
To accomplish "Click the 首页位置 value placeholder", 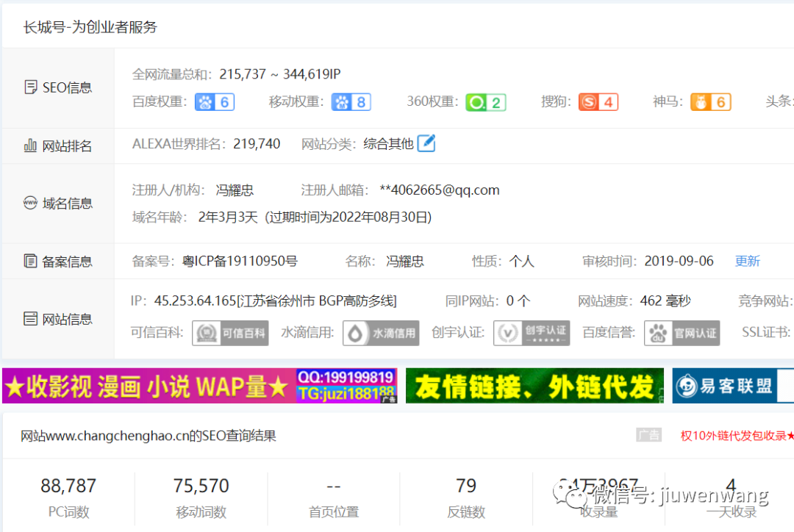I will (334, 487).
